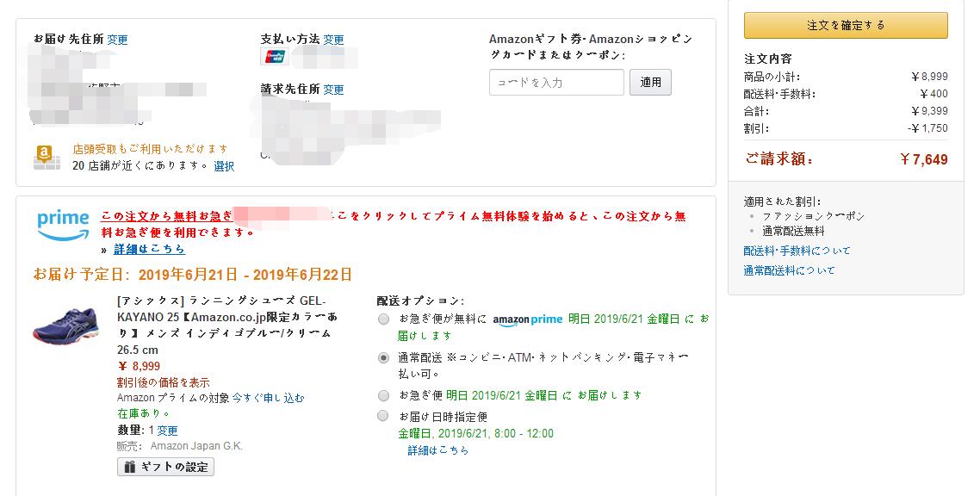Select the free Prime rush delivery radio option

pyautogui.click(x=383, y=319)
